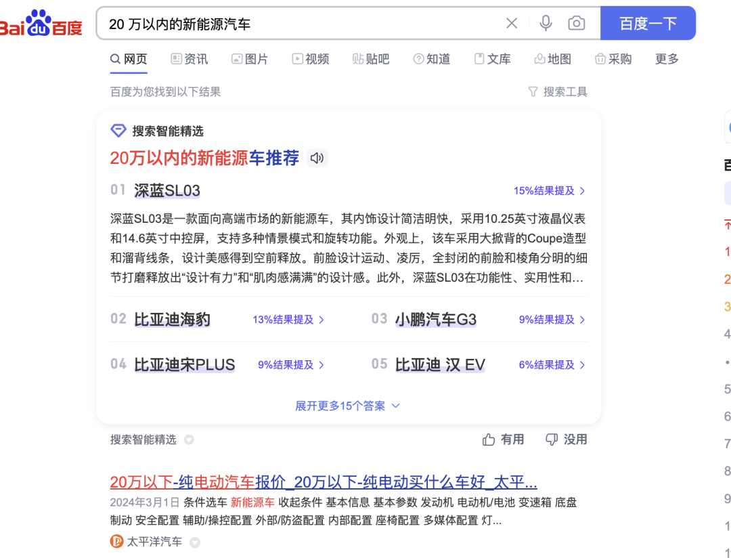Open dropdown next to 太平洋汽车
Screen dimensions: 731x560
(x=195, y=542)
